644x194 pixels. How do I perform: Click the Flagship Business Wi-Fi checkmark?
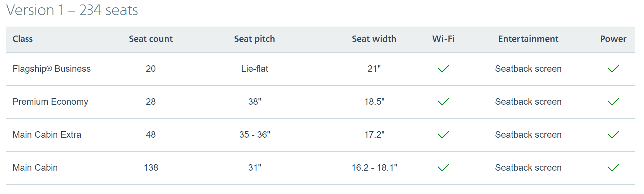443,69
